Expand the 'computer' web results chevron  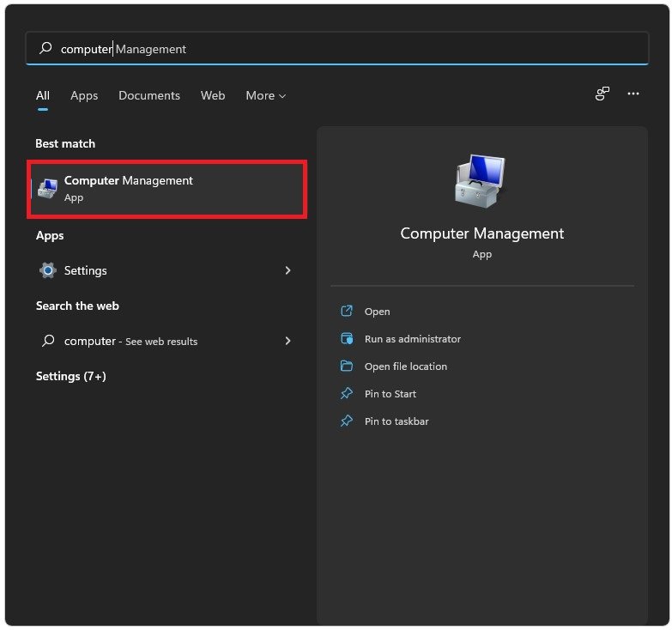(288, 341)
